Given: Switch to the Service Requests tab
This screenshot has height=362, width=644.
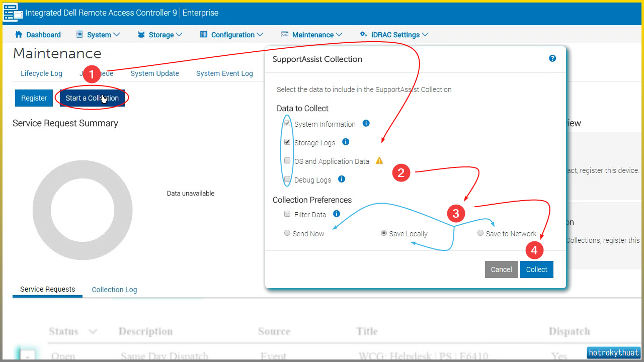Looking at the screenshot, I should coord(47,289).
